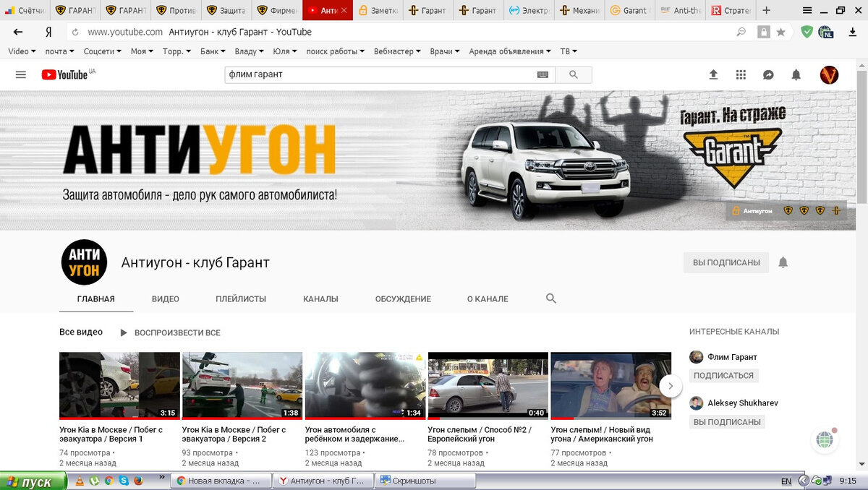Click the lock icon in the address bar
The image size is (868, 490).
763,32
